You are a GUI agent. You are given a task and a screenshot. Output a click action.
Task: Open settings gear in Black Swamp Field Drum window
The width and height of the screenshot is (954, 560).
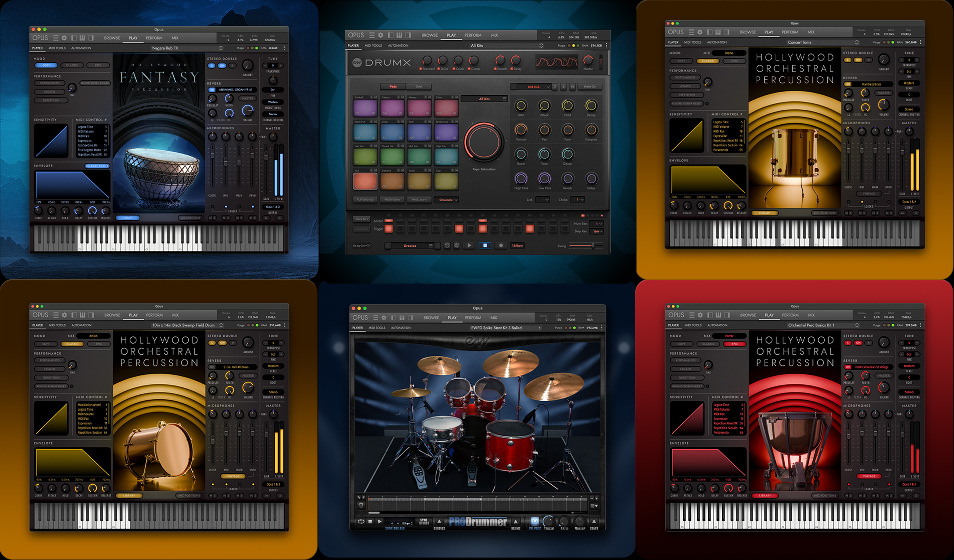(64, 315)
